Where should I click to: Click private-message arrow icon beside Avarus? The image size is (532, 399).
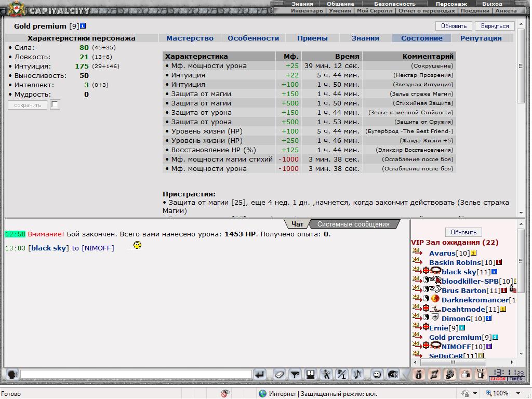417,252
